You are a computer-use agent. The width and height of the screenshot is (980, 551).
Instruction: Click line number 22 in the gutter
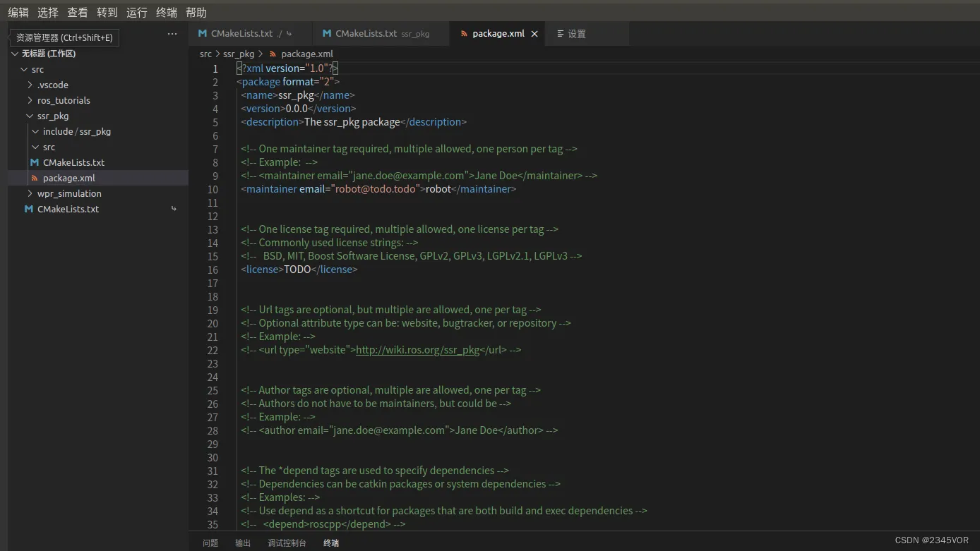pos(213,350)
